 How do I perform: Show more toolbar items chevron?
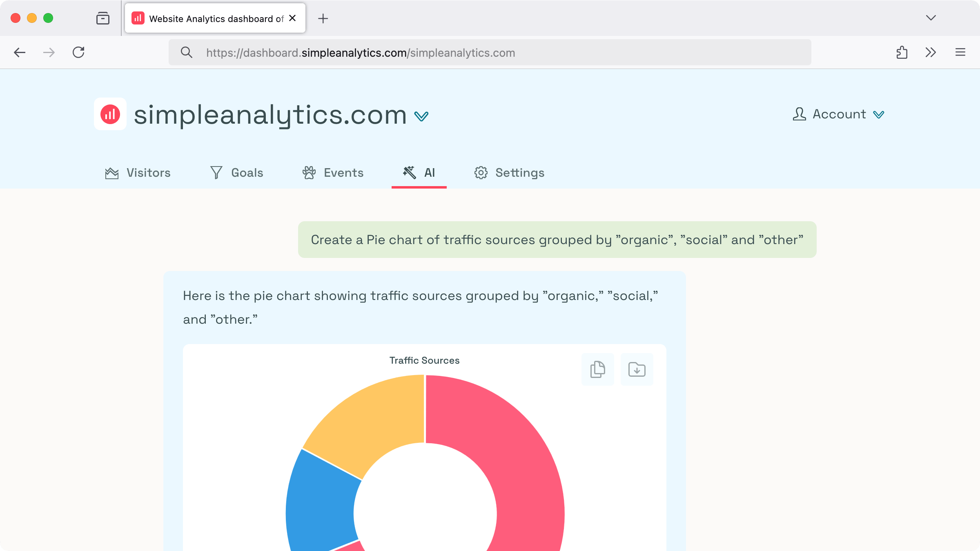tap(931, 52)
